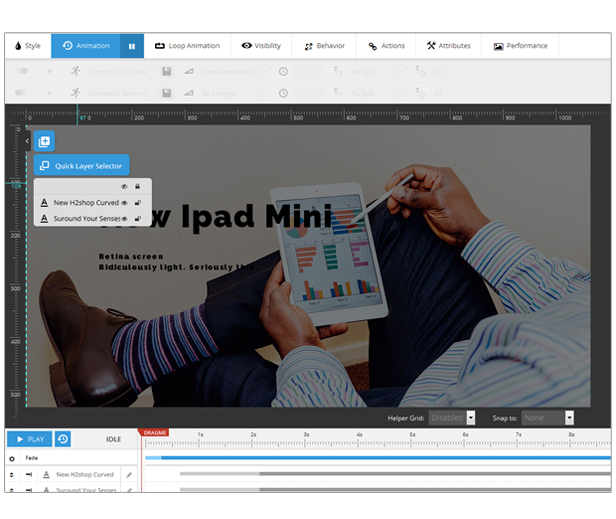This screenshot has width=616, height=519.
Task: Click running-man icon in Automatic Reverse row
Action: click(75, 93)
